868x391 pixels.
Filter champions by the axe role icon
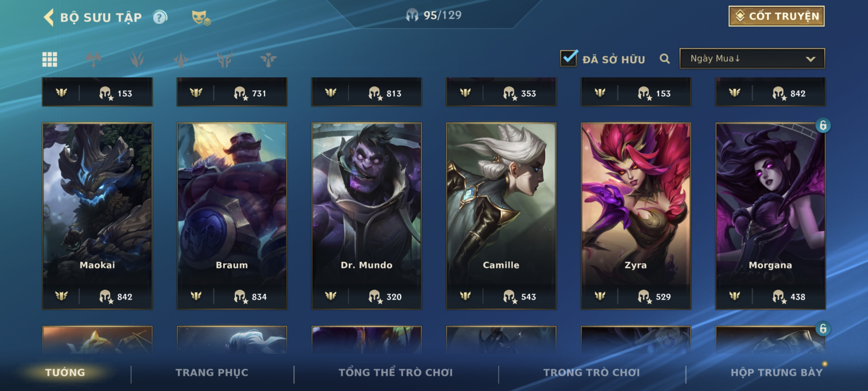(x=93, y=59)
